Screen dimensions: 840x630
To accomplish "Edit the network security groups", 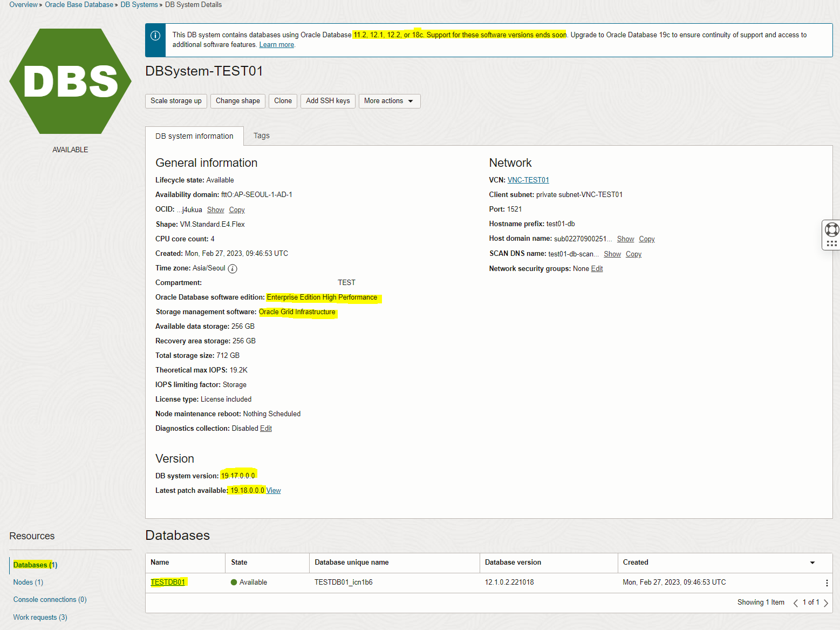I will (x=597, y=269).
